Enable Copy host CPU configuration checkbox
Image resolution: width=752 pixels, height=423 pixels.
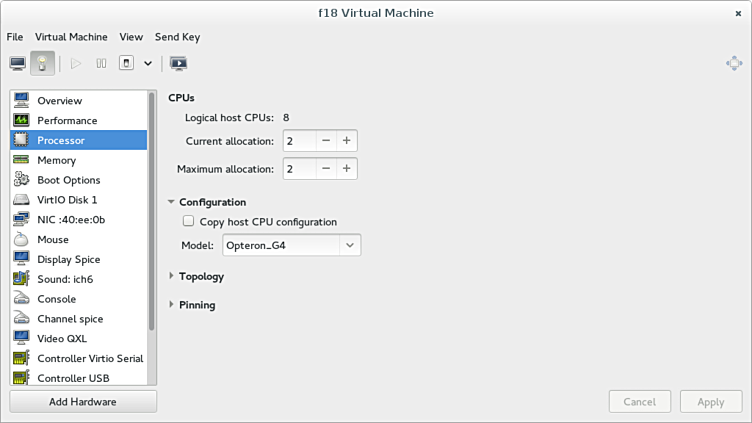(188, 222)
